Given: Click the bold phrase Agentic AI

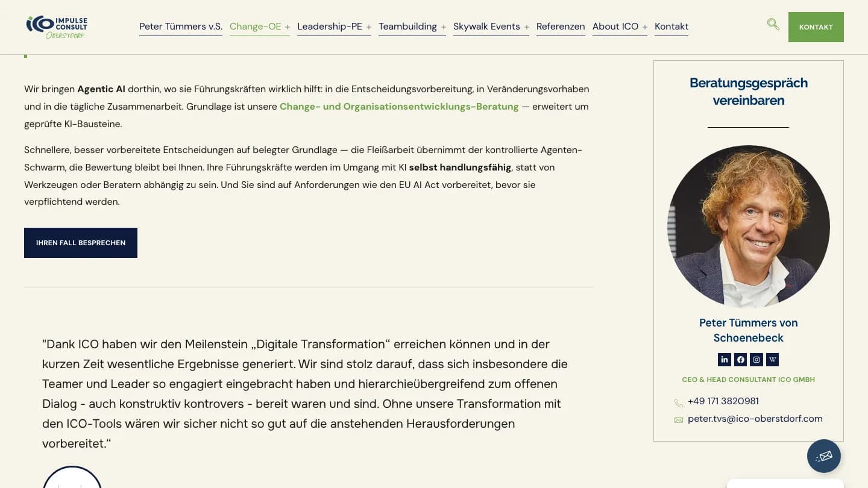Looking at the screenshot, I should click(101, 89).
